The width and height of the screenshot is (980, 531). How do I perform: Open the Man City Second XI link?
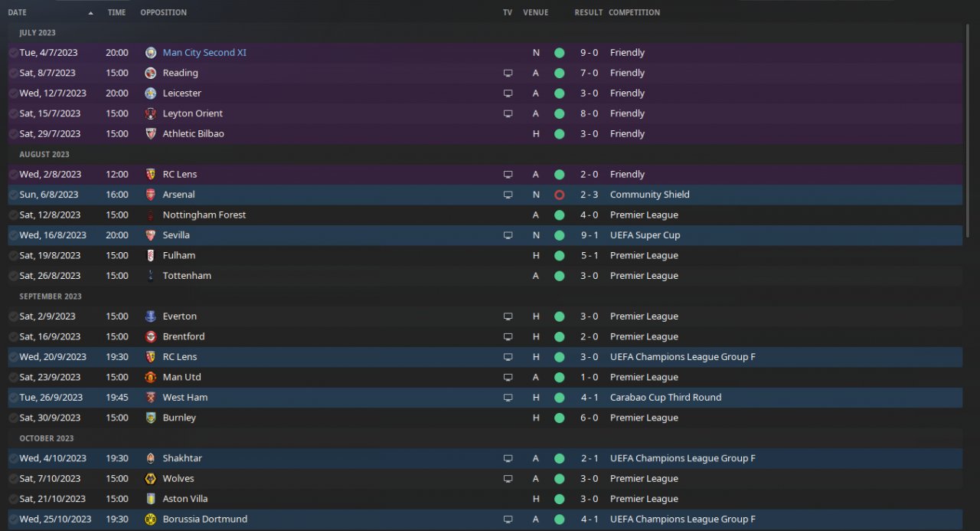(x=204, y=53)
